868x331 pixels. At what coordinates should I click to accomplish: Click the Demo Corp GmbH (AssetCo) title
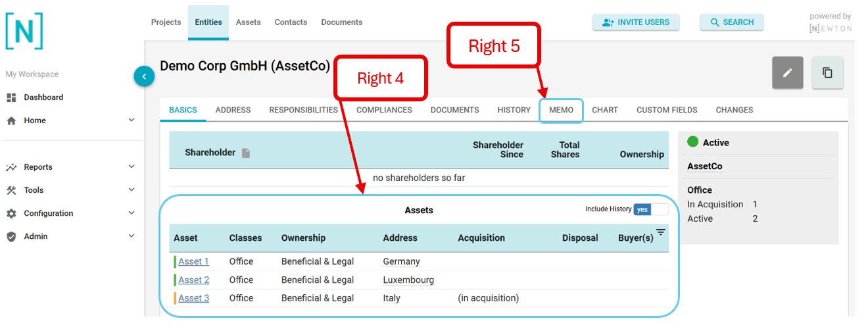coord(245,66)
